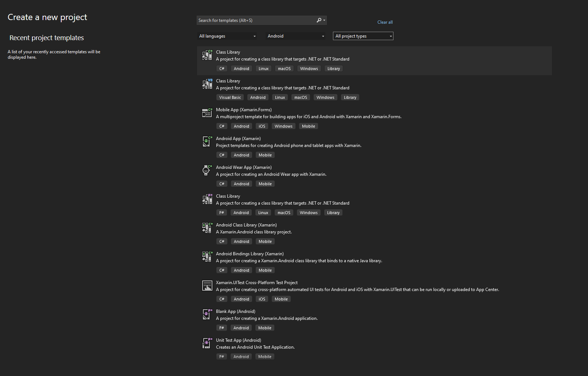The width and height of the screenshot is (588, 376).
Task: Select the Android Bindings Library (Xamarin) title
Action: [x=250, y=254]
